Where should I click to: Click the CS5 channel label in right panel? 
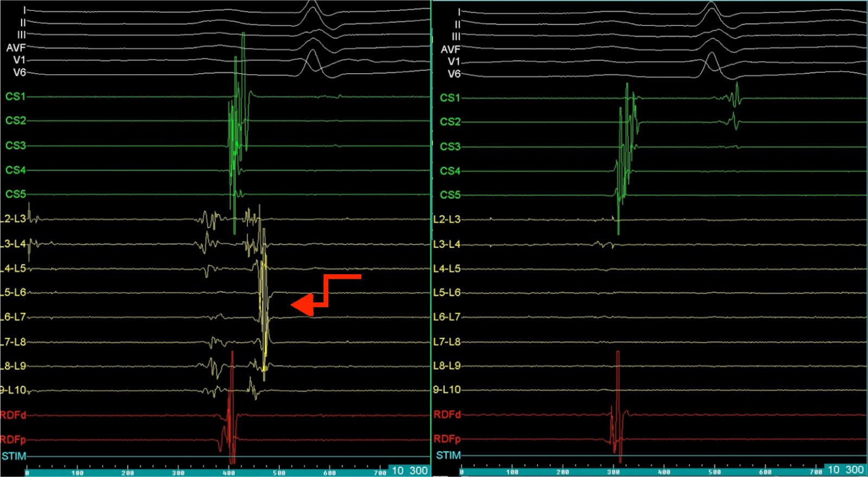(x=450, y=195)
